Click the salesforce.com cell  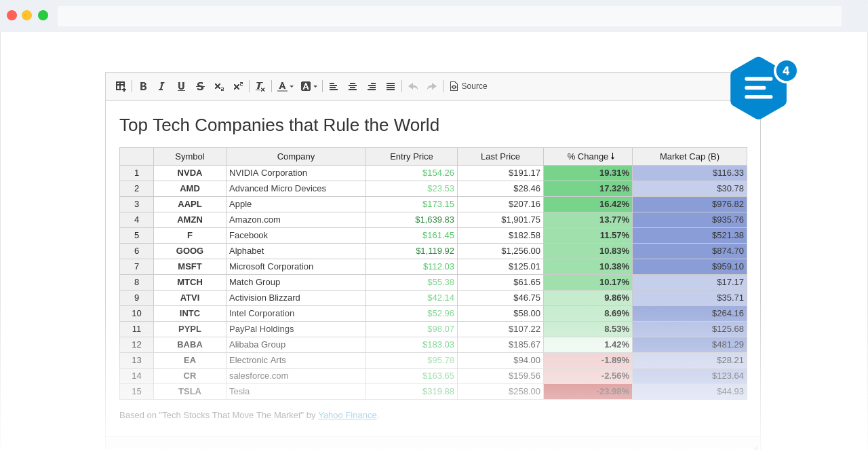point(296,376)
